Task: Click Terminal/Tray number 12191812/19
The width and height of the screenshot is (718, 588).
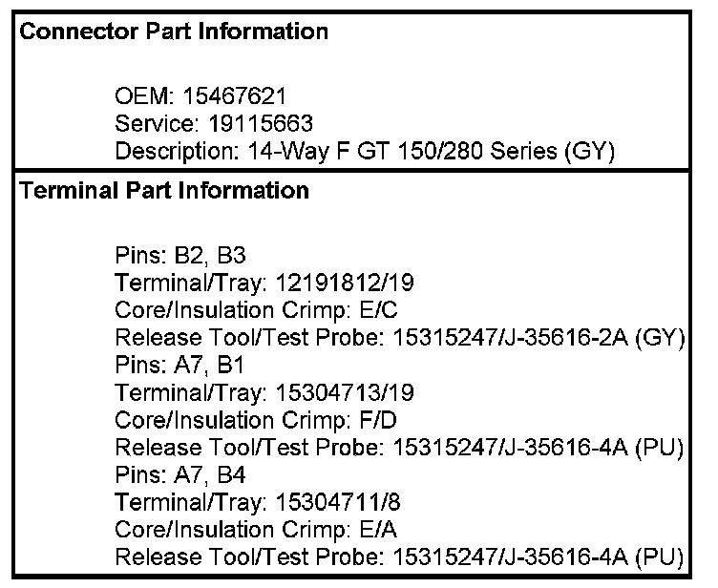Action: [x=332, y=283]
